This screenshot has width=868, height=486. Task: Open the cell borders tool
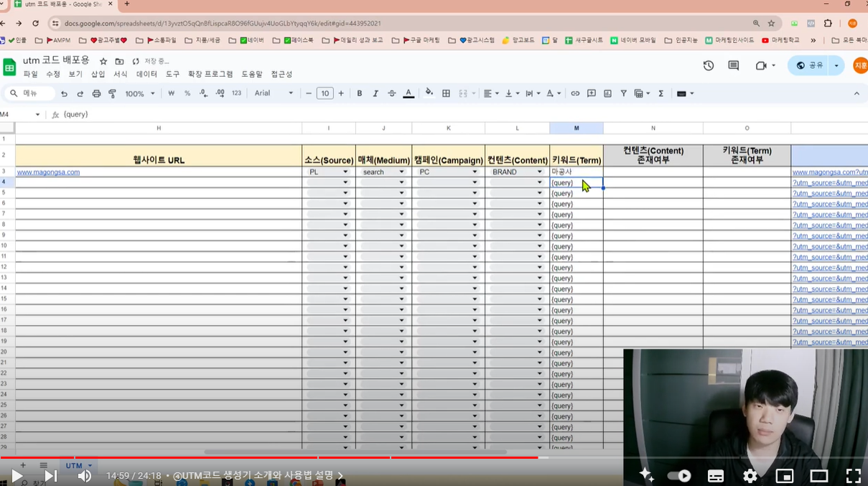[446, 93]
